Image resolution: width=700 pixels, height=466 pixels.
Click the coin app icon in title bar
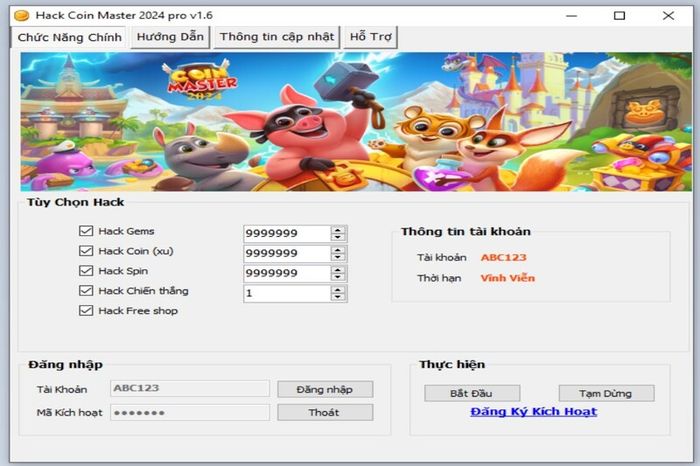tap(21, 16)
